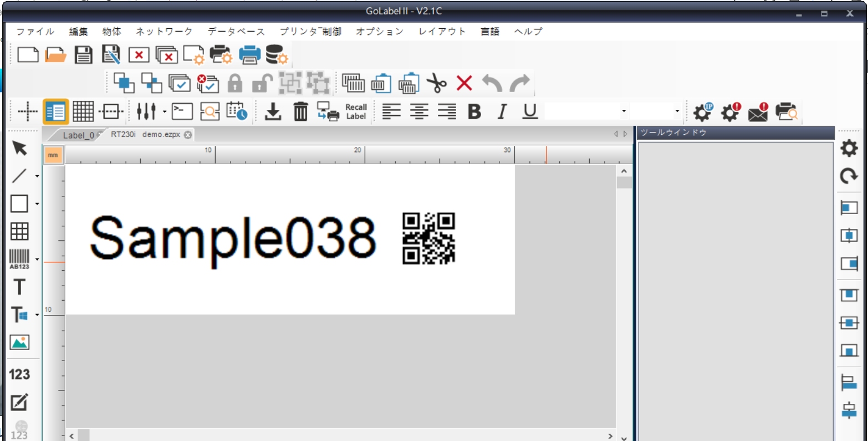The height and width of the screenshot is (441, 868).
Task: Toggle crosshair cursor guides
Action: point(28,111)
